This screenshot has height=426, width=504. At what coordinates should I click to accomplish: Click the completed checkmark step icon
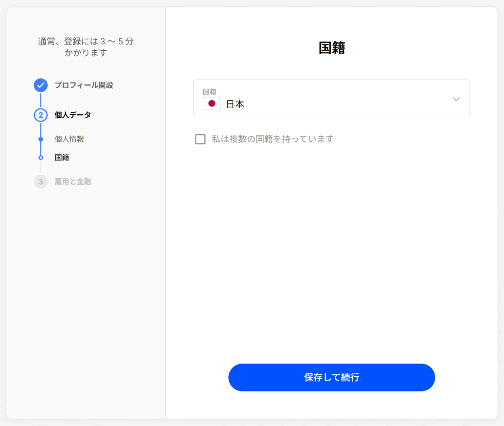click(41, 85)
